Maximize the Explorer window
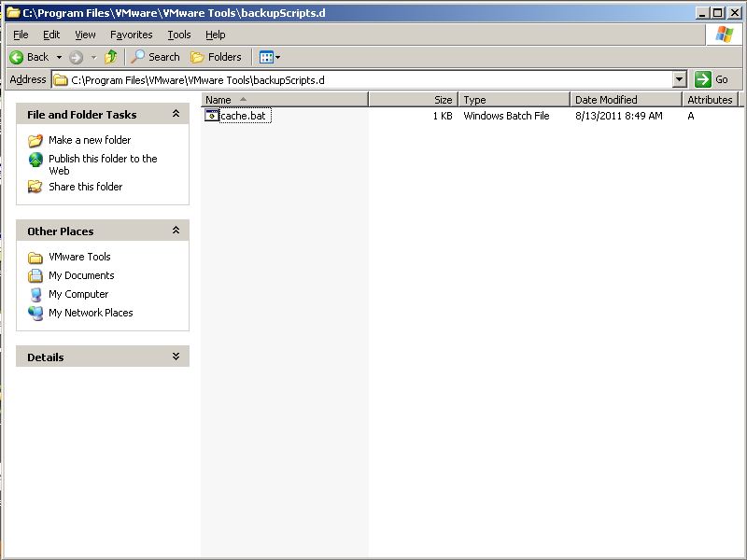Viewport: 747px width, 560px height. pyautogui.click(x=718, y=13)
